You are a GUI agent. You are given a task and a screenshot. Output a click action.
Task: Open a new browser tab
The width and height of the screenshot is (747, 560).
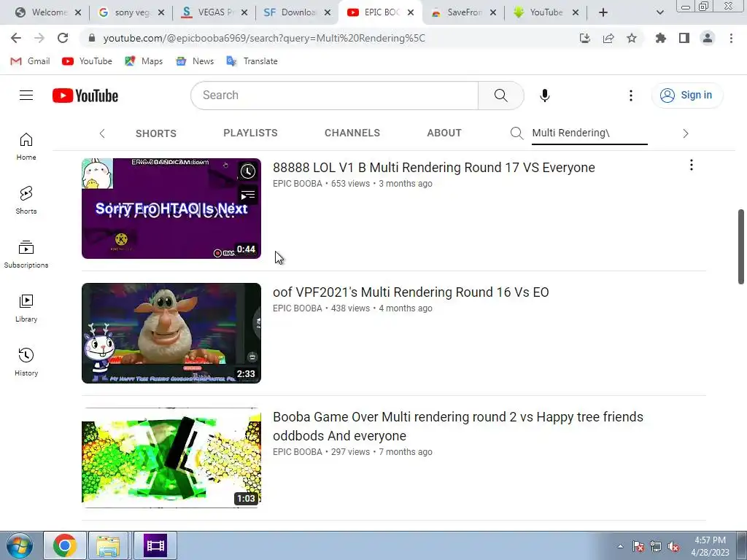[603, 12]
